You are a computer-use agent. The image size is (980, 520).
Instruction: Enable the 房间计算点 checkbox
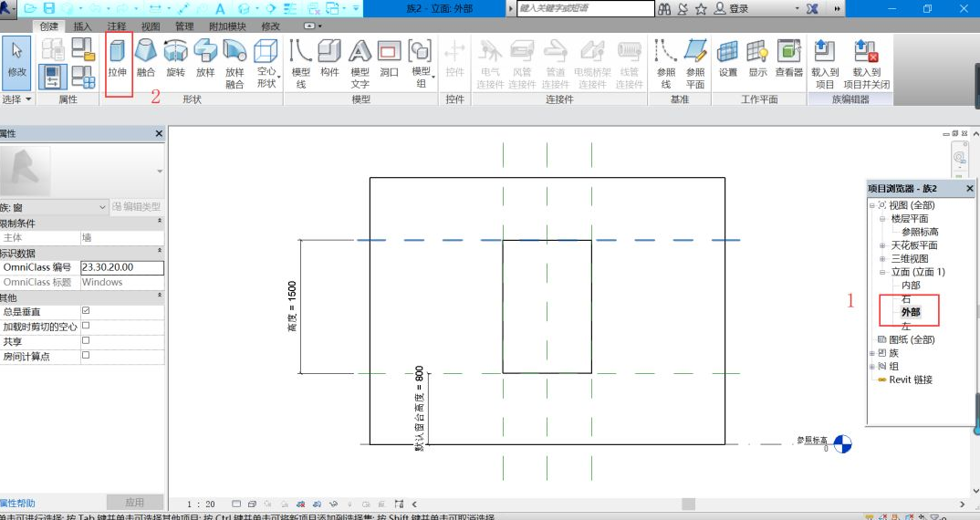click(86, 356)
